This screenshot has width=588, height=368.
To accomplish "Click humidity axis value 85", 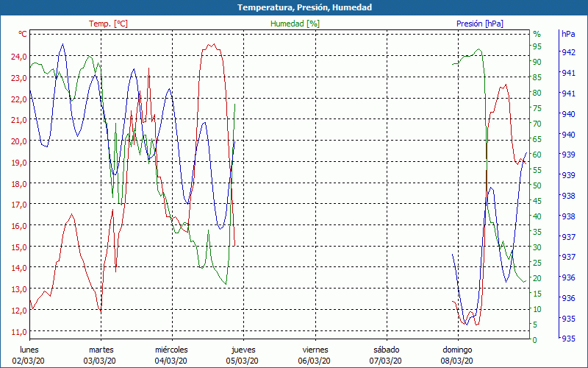I will point(537,77).
